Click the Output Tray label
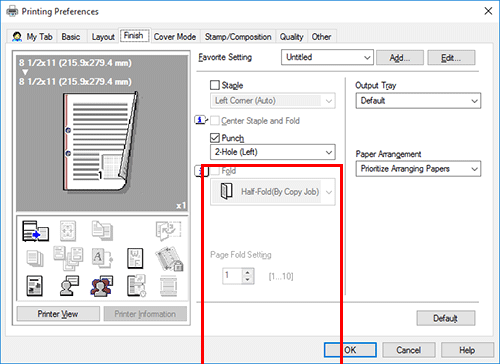The image size is (500, 364). pyautogui.click(x=376, y=86)
